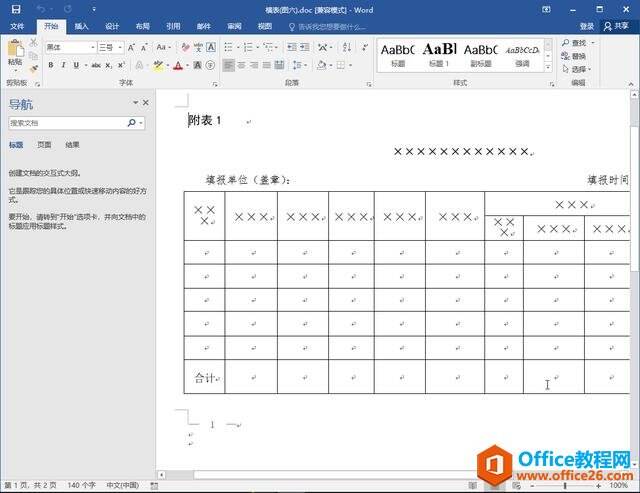
Task: Open the font color dropdown arrow
Action: pyautogui.click(x=187, y=65)
